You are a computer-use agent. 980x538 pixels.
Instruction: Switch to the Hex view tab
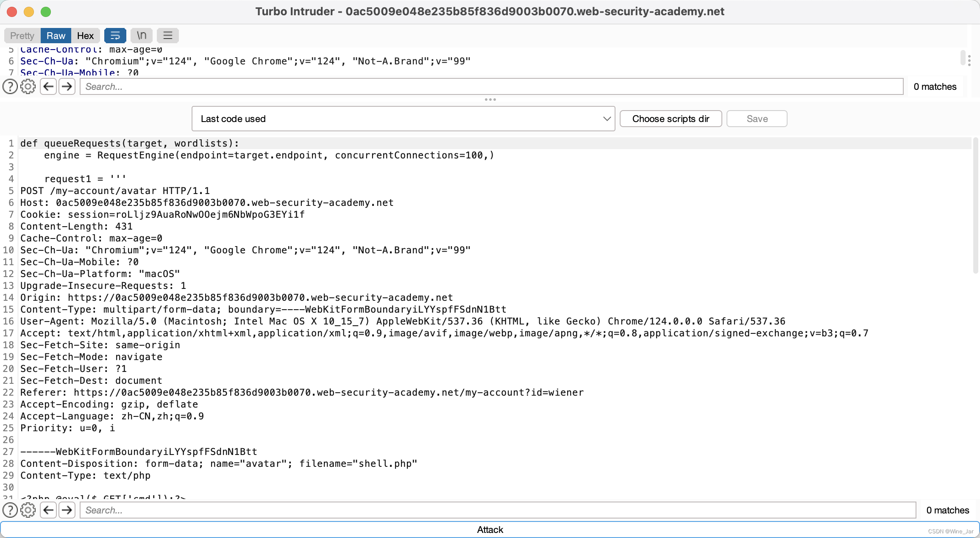pyautogui.click(x=85, y=36)
